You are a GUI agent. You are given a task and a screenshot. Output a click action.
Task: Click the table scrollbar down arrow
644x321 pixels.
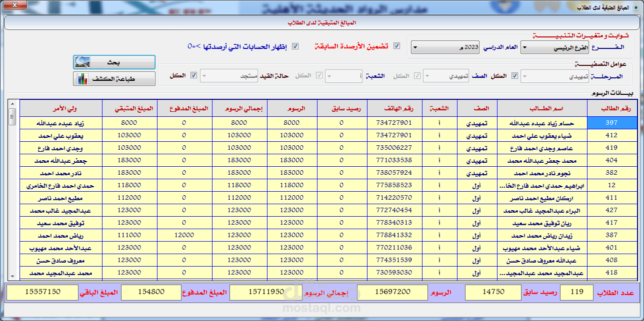point(13,275)
